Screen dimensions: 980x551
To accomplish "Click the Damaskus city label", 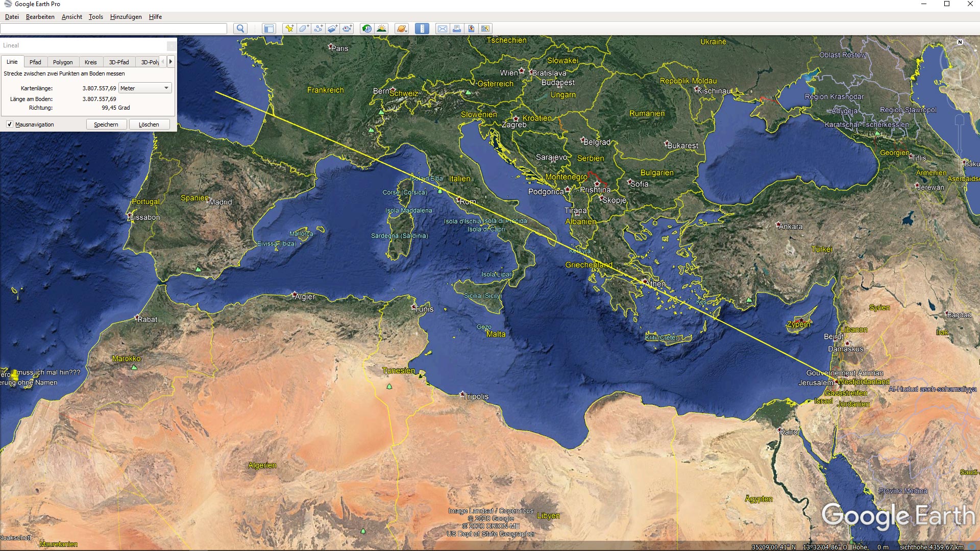I will click(846, 349).
